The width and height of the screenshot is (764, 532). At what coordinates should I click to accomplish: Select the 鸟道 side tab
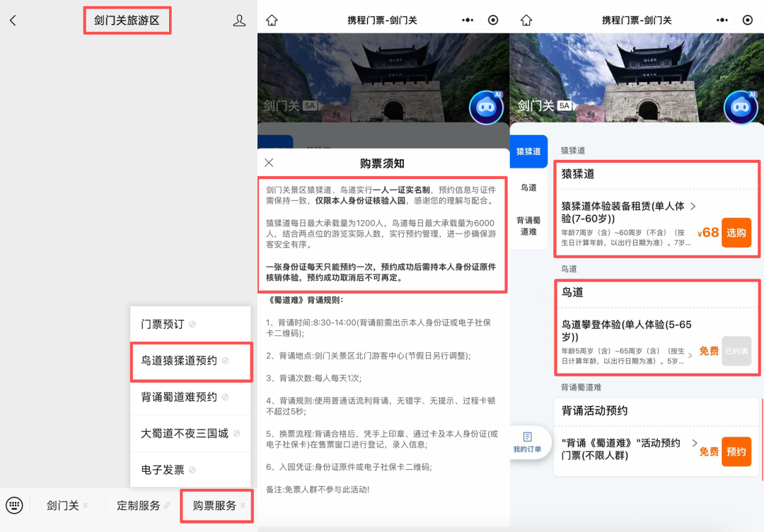[528, 187]
